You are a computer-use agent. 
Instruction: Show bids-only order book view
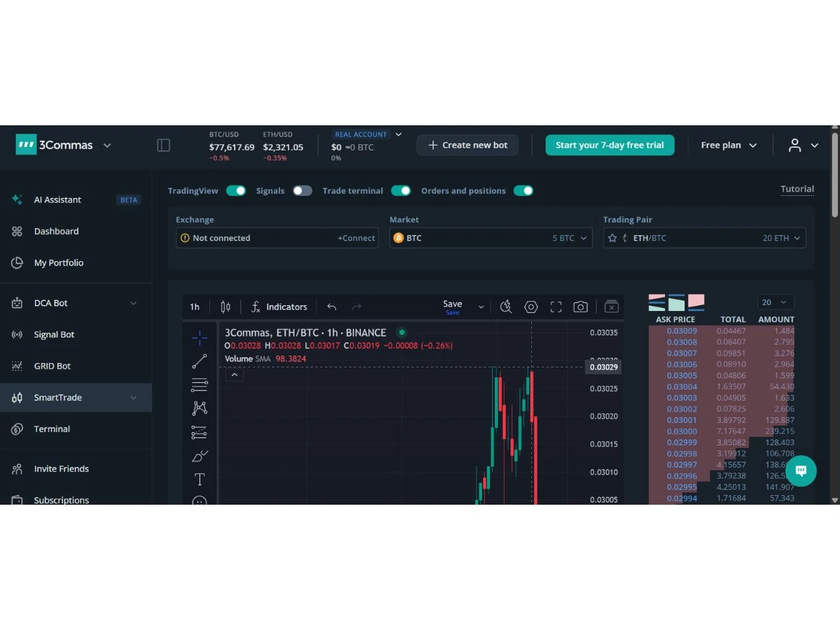click(676, 302)
